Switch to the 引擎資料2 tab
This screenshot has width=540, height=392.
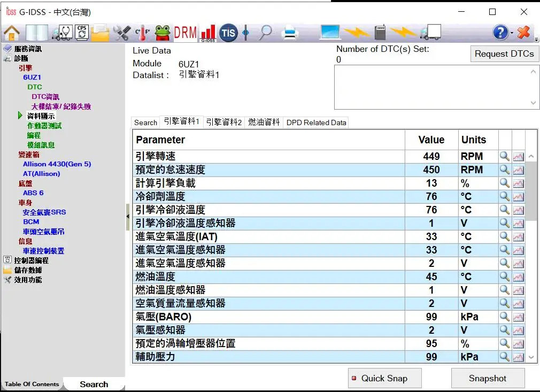[x=224, y=122]
